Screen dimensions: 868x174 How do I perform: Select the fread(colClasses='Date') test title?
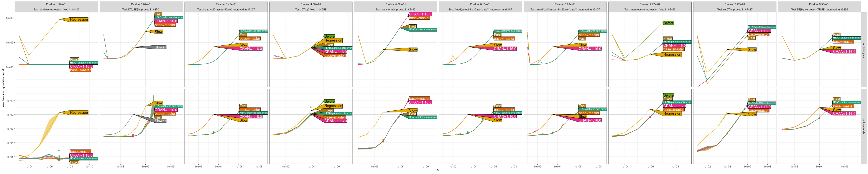coord(226,9)
